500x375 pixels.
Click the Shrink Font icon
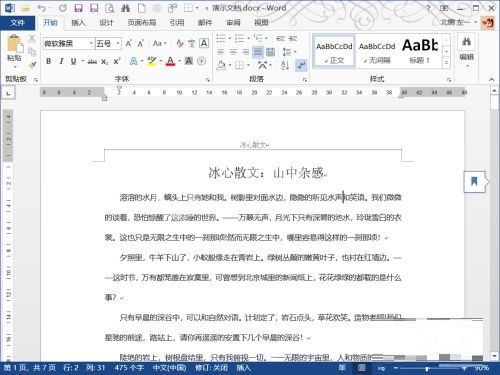pyautogui.click(x=141, y=43)
